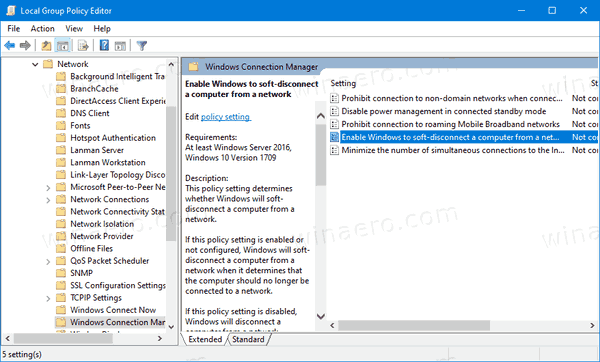Click the SNMP folder icon
Screen dimensions: 600x362
coord(61,273)
